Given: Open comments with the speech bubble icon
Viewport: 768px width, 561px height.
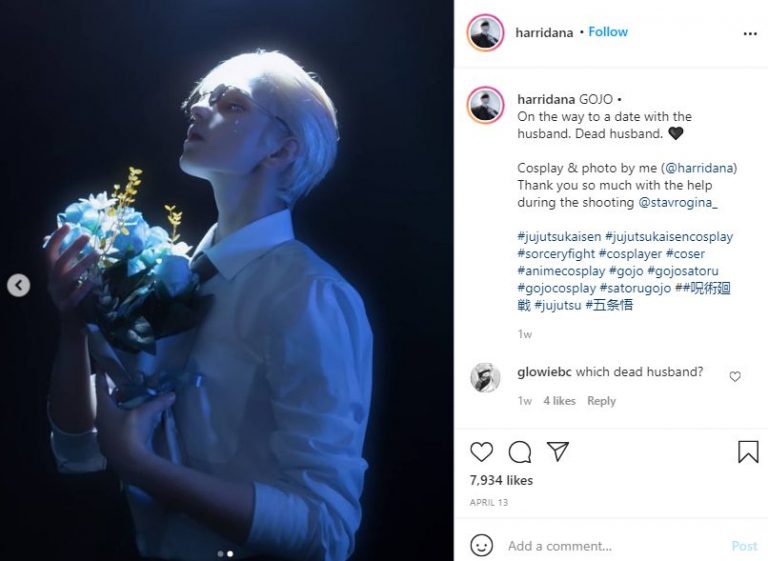Looking at the screenshot, I should click(x=520, y=452).
